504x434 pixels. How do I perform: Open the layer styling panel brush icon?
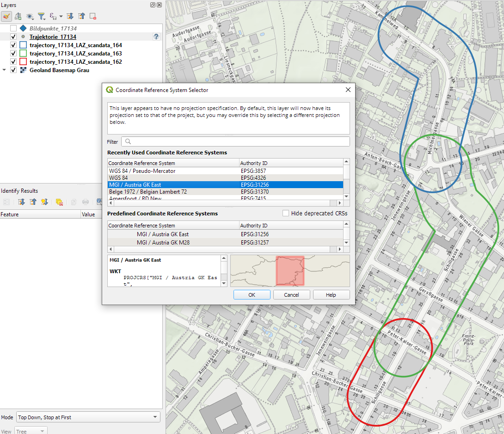pos(6,17)
